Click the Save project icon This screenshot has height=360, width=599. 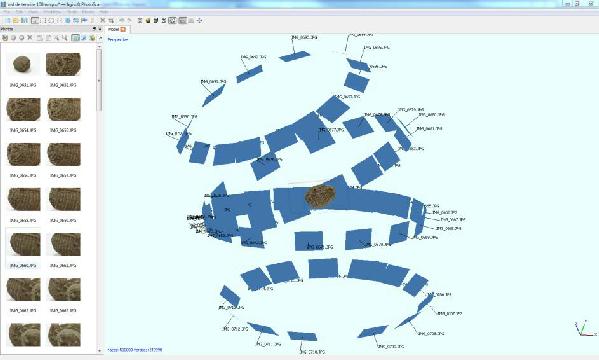[x=24, y=21]
